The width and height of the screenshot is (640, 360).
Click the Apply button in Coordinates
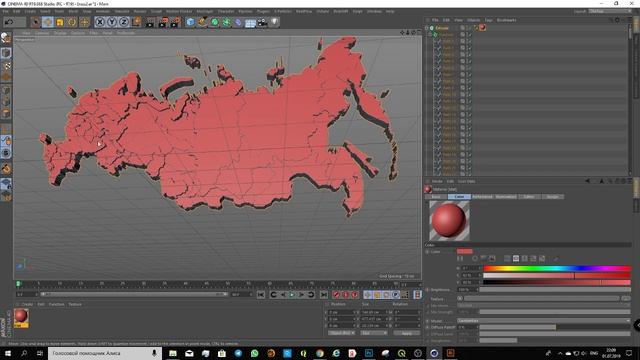pos(407,333)
